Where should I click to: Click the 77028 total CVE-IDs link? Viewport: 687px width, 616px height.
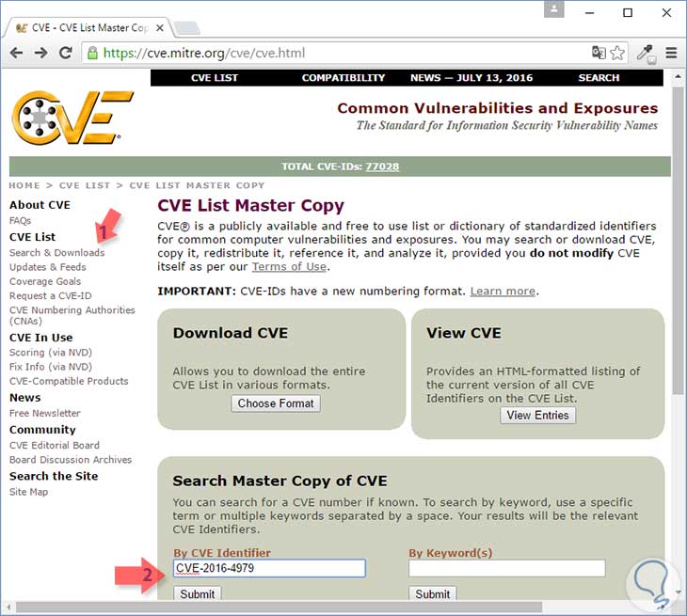click(382, 166)
